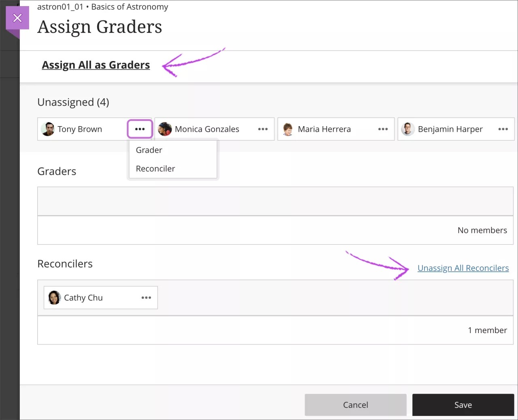Click Cathy Chu's profile avatar
518x420 pixels.
[x=54, y=298]
